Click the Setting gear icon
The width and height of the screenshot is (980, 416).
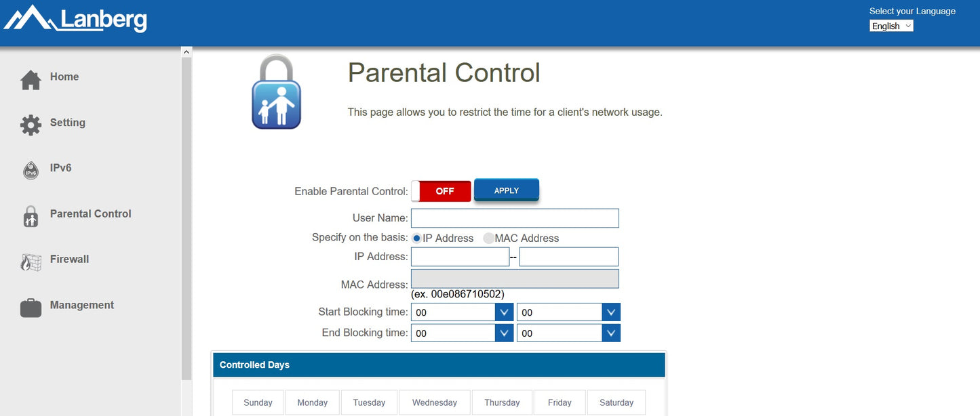(31, 125)
